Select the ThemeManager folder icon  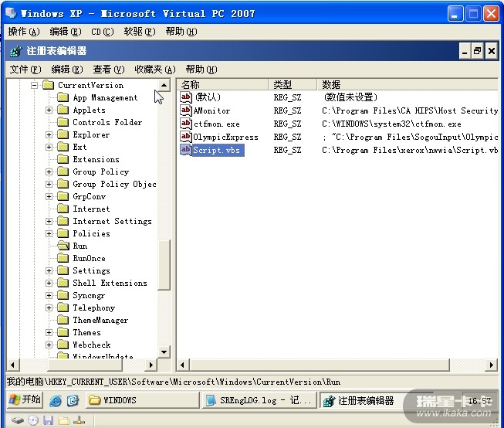pyautogui.click(x=63, y=320)
